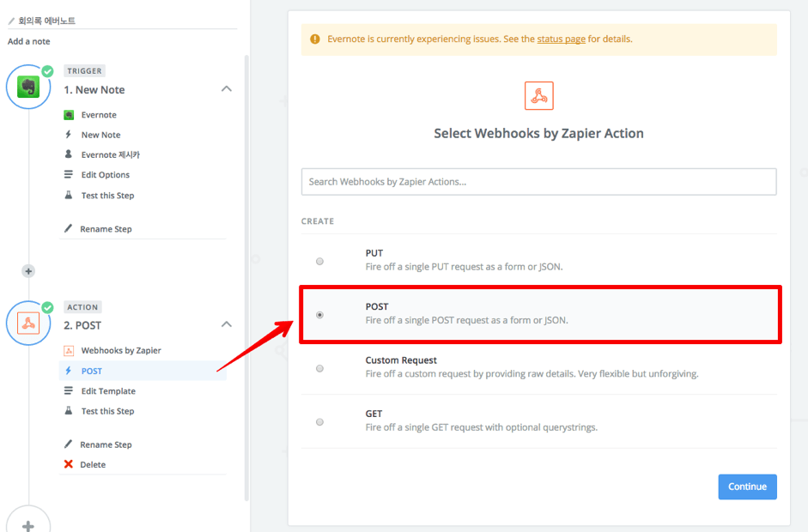
Task: Click the person icon beside Evernote 제시카
Action: coord(68,154)
